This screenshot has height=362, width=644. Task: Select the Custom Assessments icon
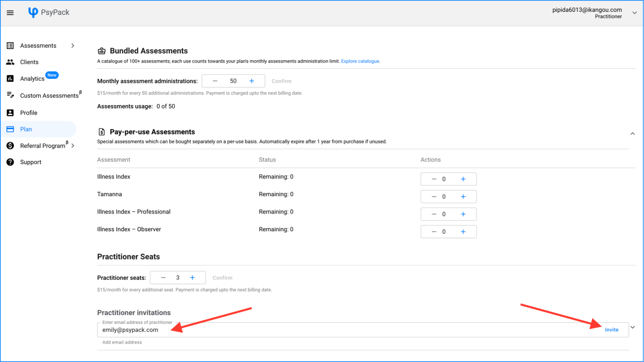[10, 95]
